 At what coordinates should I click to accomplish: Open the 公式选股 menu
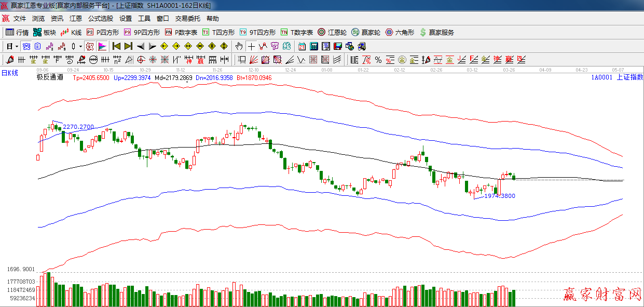pos(100,19)
